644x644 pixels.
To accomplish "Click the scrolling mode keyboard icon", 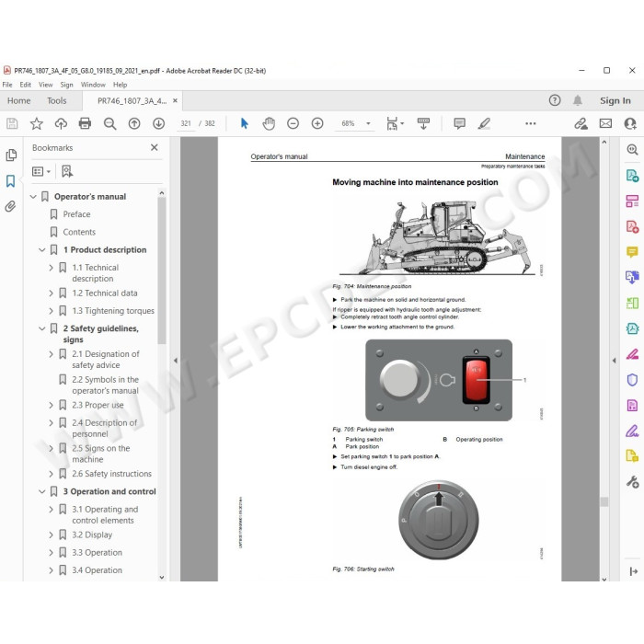I will pyautogui.click(x=423, y=123).
